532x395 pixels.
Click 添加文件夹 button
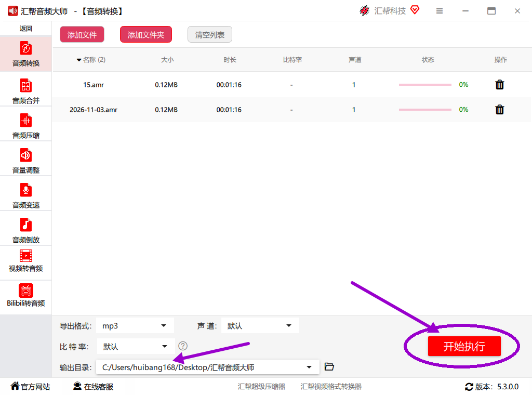pyautogui.click(x=146, y=35)
